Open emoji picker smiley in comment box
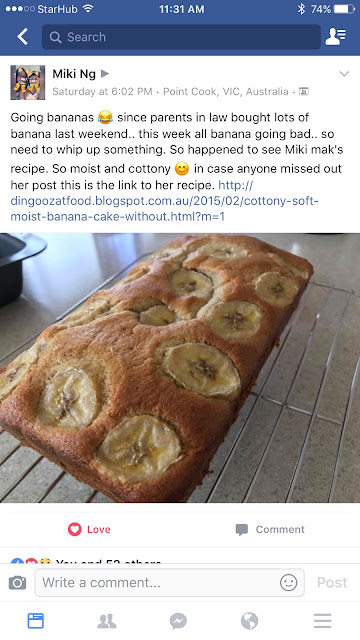Image resolution: width=360 pixels, height=640 pixels. pyautogui.click(x=288, y=582)
